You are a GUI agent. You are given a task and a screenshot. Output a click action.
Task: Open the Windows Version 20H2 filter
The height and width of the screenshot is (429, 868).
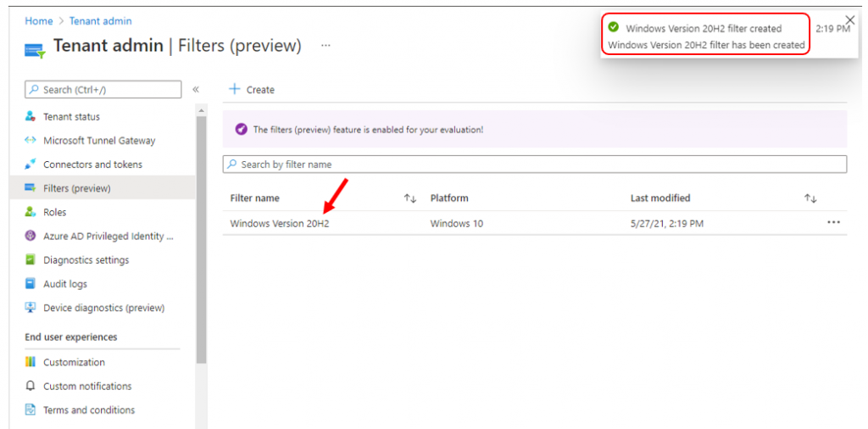pos(280,224)
